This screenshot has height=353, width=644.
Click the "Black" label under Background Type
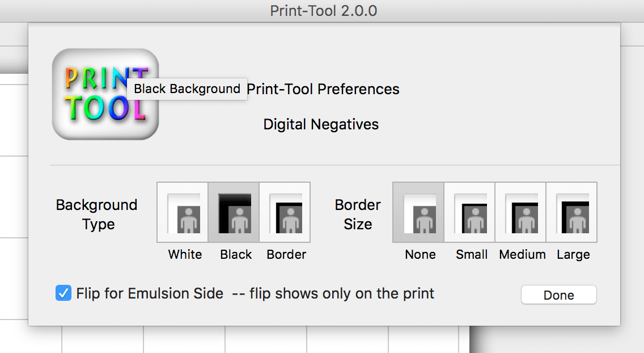click(x=236, y=254)
